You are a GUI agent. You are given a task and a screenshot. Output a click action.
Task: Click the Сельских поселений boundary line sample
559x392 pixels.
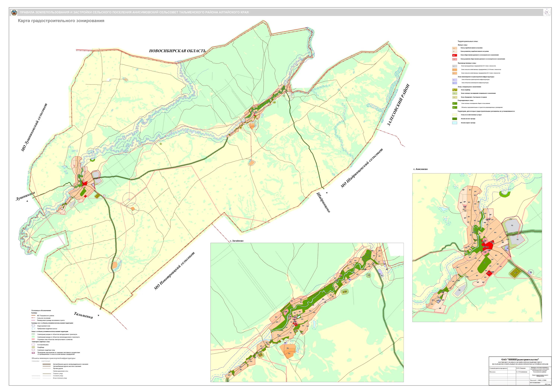pos(33,318)
